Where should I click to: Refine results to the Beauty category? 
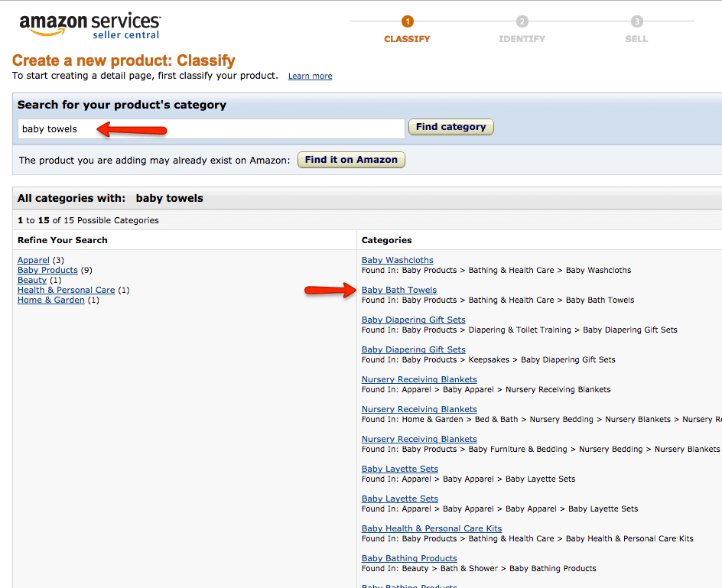pos(32,280)
